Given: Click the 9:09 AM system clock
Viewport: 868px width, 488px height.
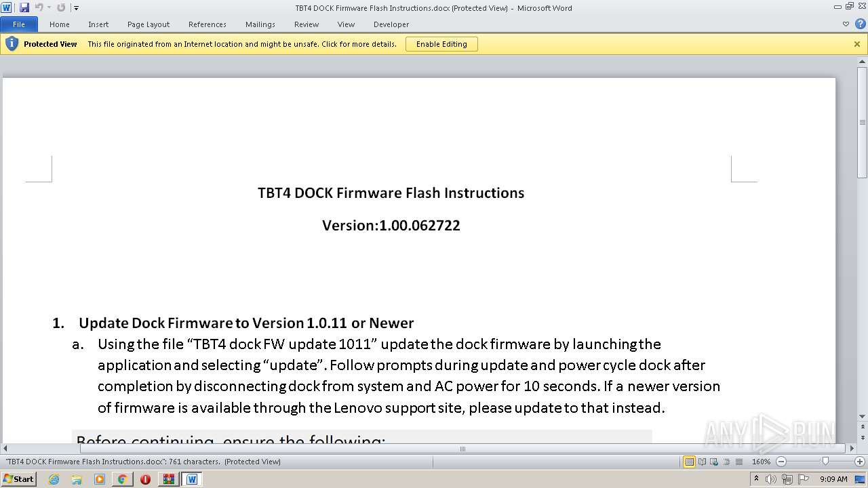Looking at the screenshot, I should [833, 479].
